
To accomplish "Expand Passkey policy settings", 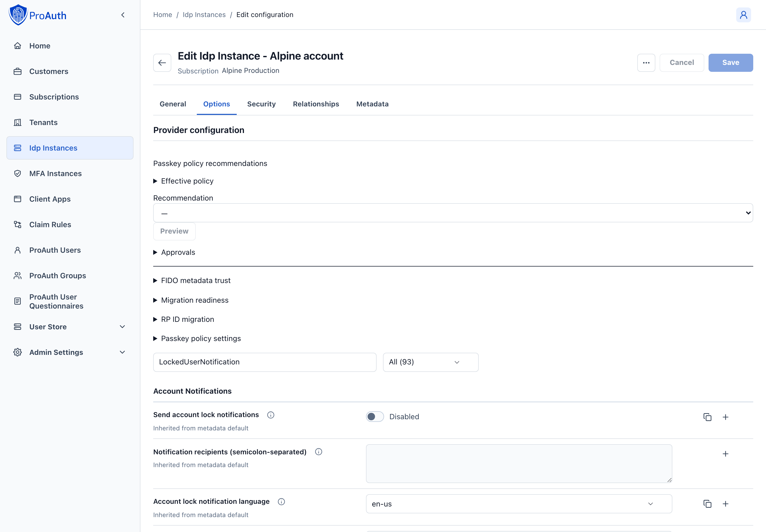I will 197,339.
